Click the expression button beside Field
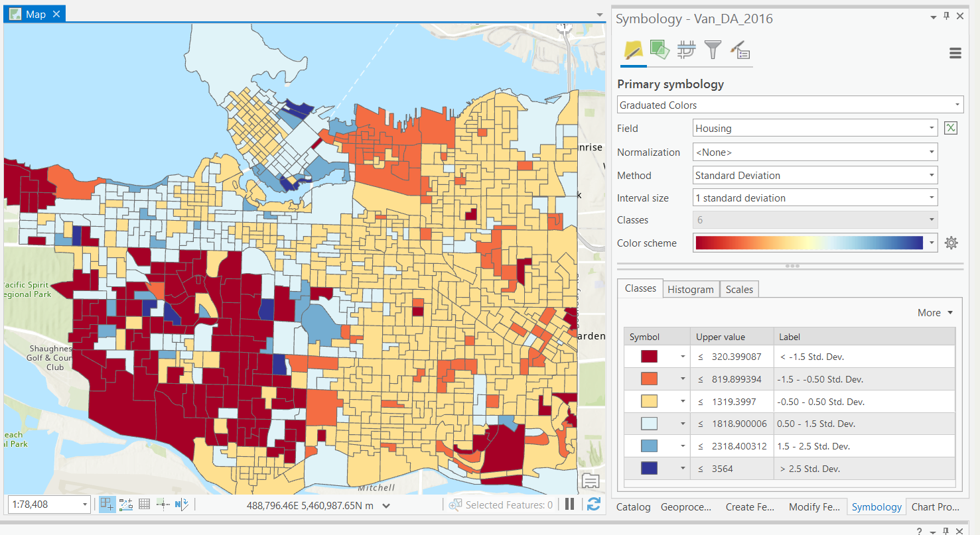This screenshot has width=980, height=535. pyautogui.click(x=951, y=128)
